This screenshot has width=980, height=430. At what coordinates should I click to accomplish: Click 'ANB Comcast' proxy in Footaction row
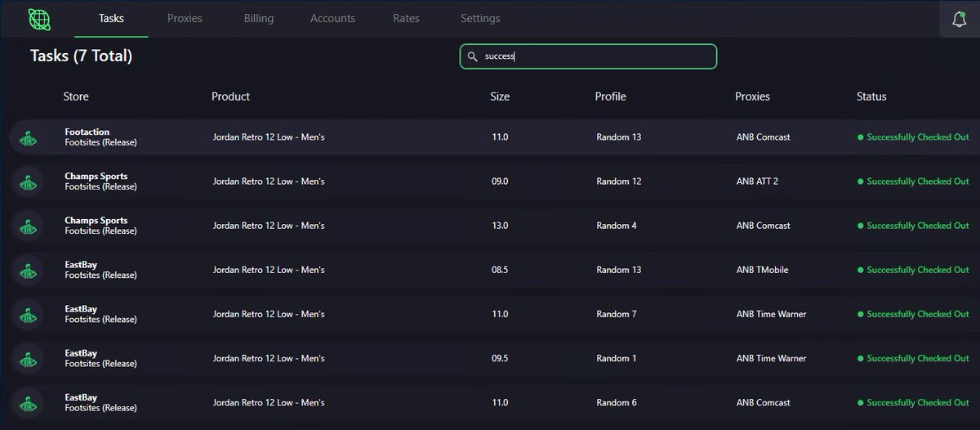pyautogui.click(x=763, y=137)
